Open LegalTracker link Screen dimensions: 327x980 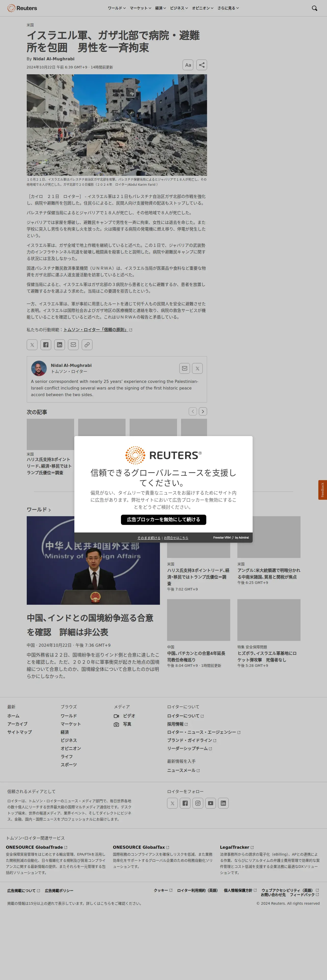tap(237, 847)
